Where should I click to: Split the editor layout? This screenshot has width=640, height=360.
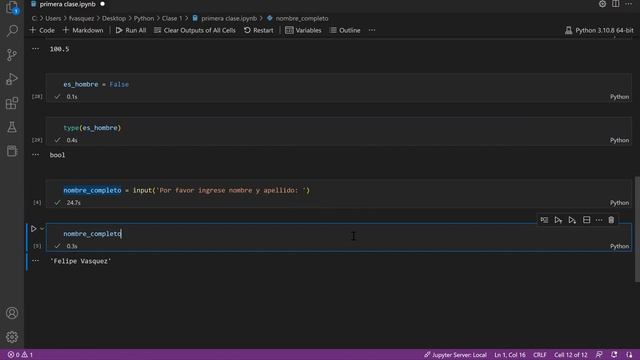[x=616, y=4]
